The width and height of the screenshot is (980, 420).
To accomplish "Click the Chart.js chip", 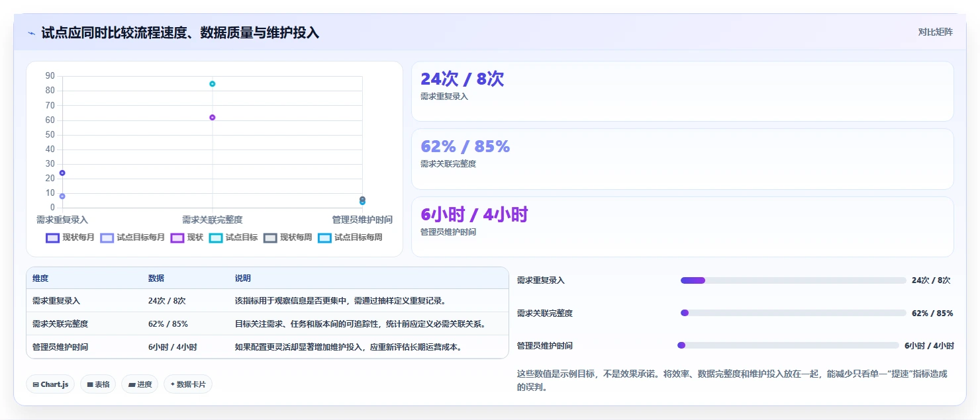I will 50,384.
